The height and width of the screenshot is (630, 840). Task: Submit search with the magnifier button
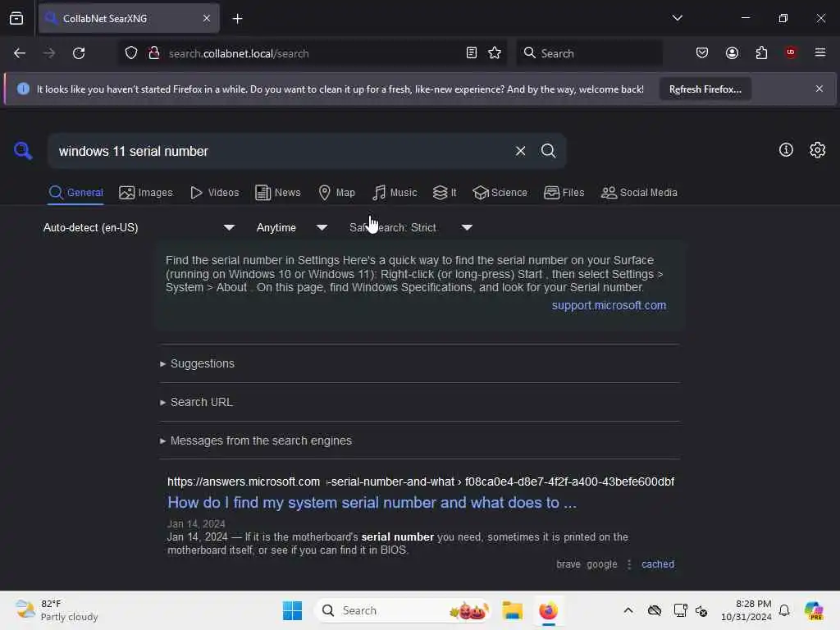(548, 151)
